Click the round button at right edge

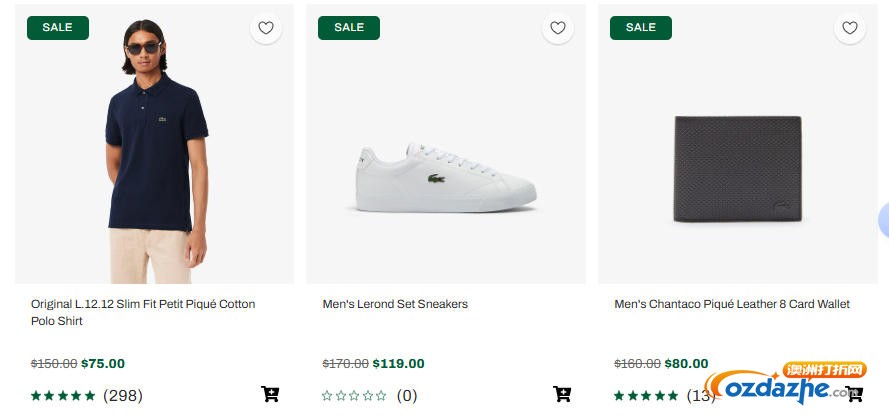click(883, 220)
